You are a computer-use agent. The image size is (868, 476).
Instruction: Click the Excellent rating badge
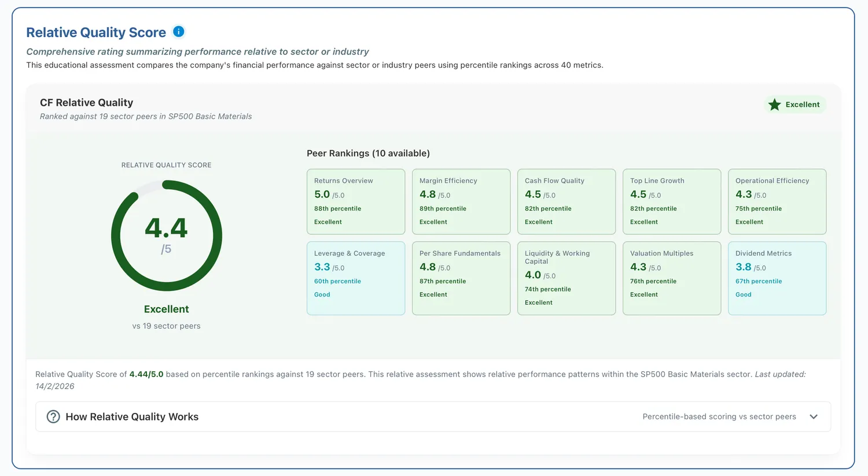(x=795, y=105)
